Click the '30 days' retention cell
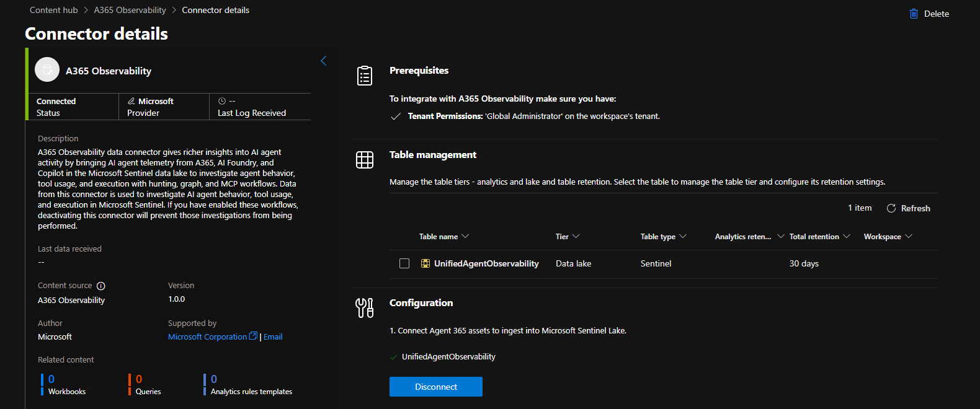The height and width of the screenshot is (409, 980). [x=804, y=263]
